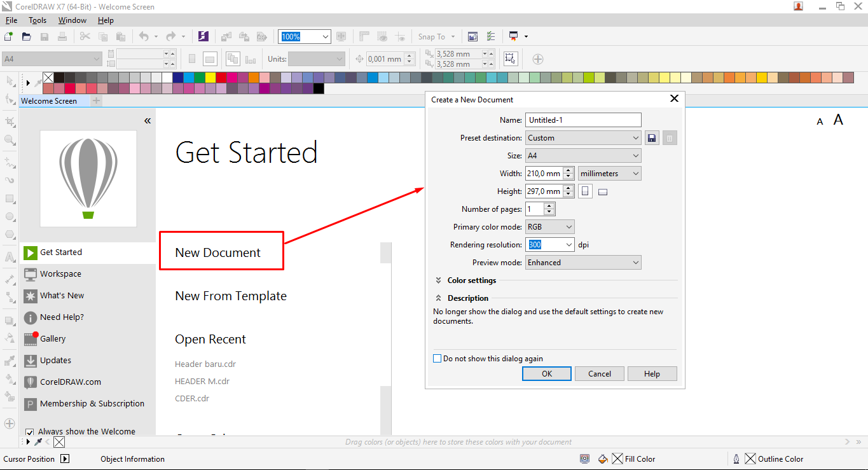Open the Tools menu
868x470 pixels.
pyautogui.click(x=38, y=20)
